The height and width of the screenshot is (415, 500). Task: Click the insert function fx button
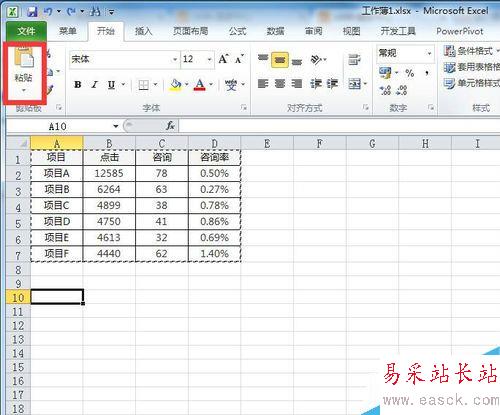(x=170, y=126)
